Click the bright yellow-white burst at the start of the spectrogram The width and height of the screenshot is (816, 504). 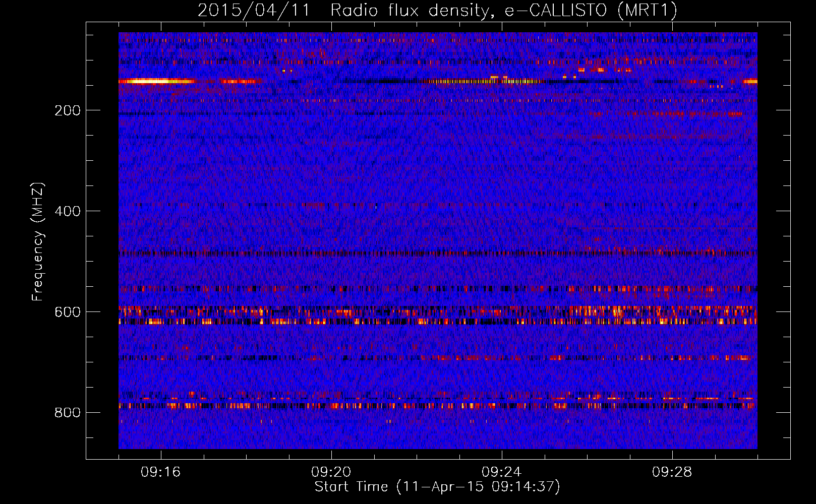coord(157,81)
